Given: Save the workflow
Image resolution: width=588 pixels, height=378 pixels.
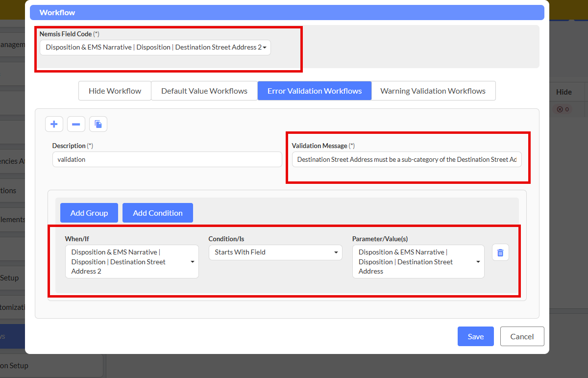Looking at the screenshot, I should [475, 336].
